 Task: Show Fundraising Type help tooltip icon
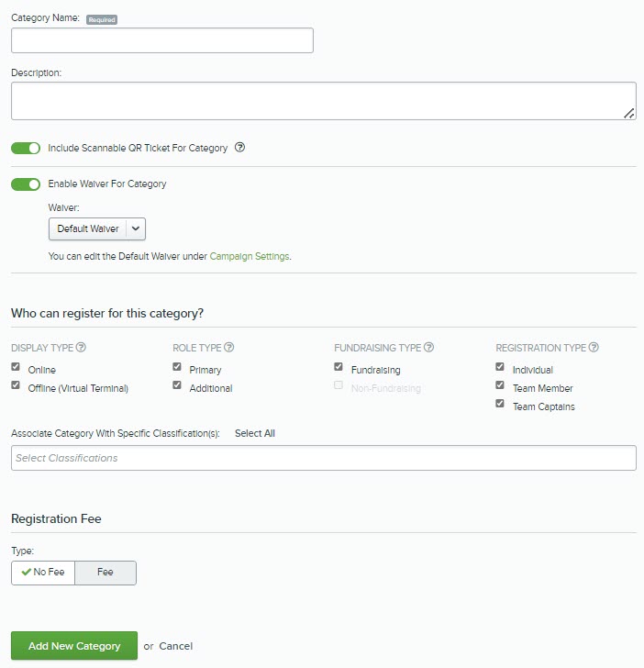pos(429,347)
